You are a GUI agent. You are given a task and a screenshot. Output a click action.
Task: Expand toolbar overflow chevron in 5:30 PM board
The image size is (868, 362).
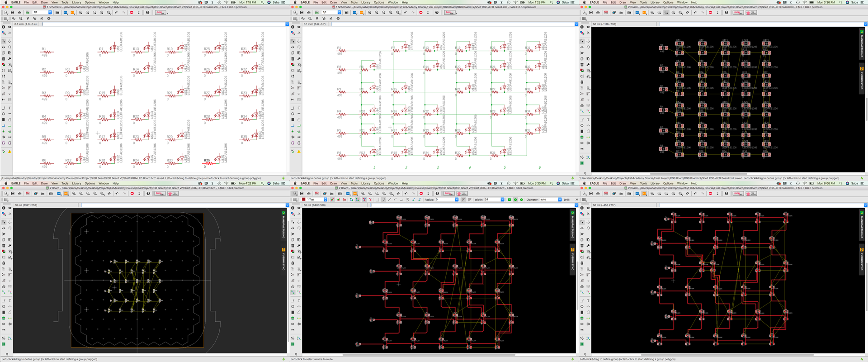(577, 200)
